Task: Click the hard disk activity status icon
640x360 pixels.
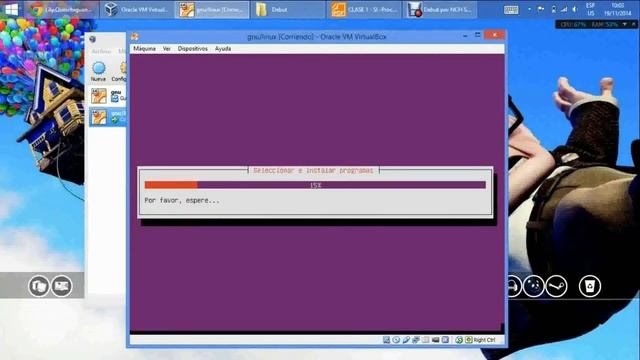Action: [386, 340]
